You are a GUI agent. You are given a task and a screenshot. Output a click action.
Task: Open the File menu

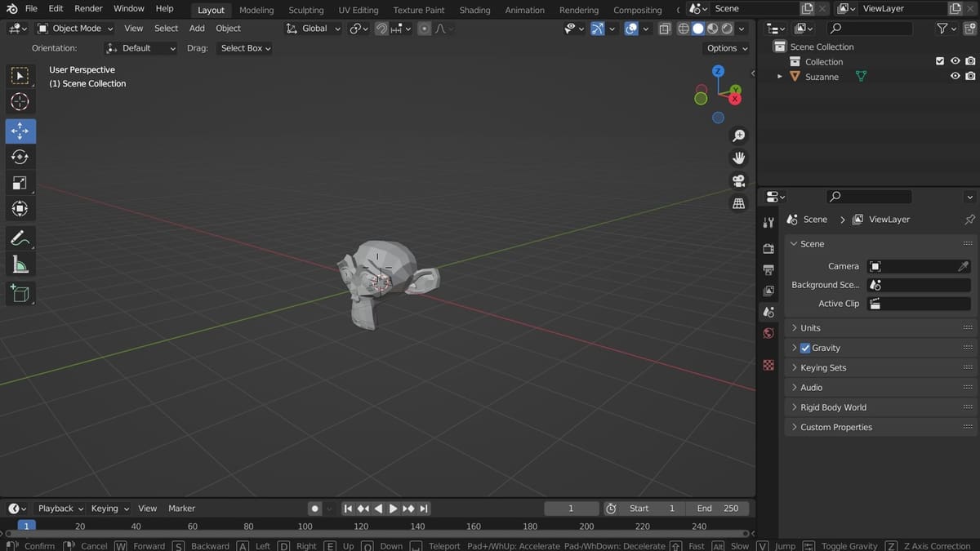[x=31, y=9]
